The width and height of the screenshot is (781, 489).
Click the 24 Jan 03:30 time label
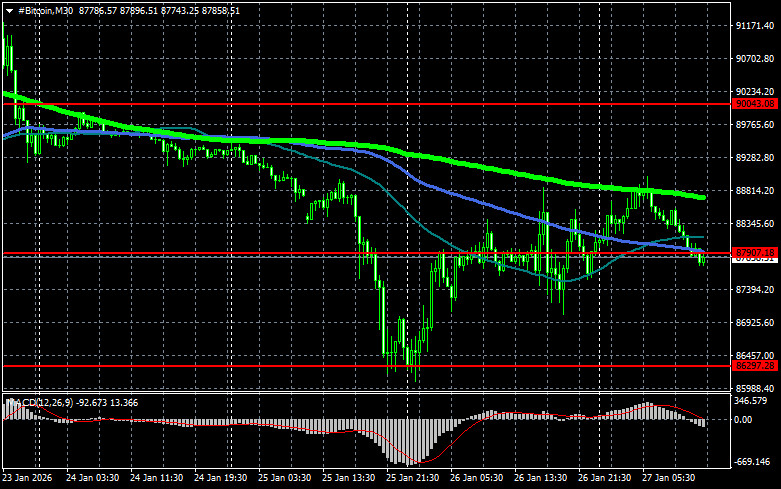92,478
